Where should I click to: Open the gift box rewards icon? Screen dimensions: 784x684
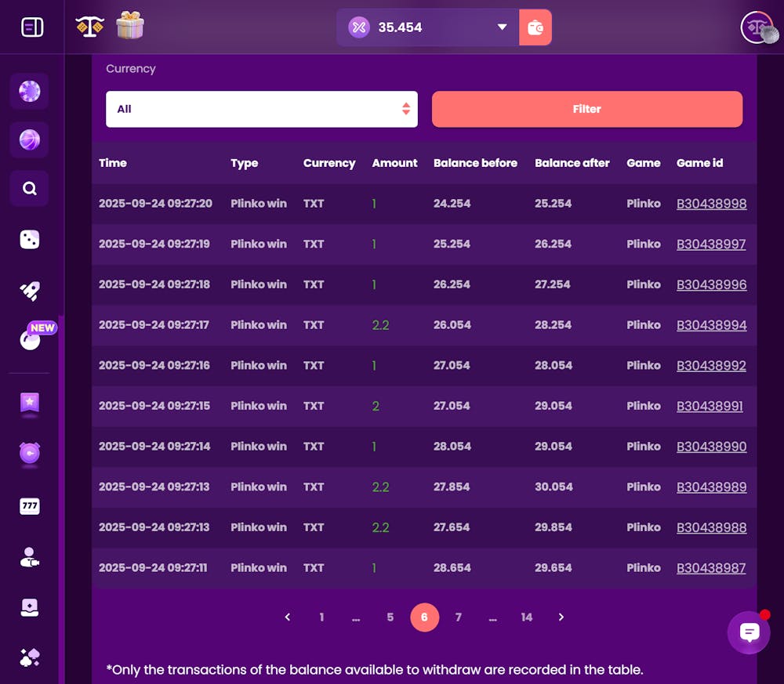pyautogui.click(x=130, y=25)
